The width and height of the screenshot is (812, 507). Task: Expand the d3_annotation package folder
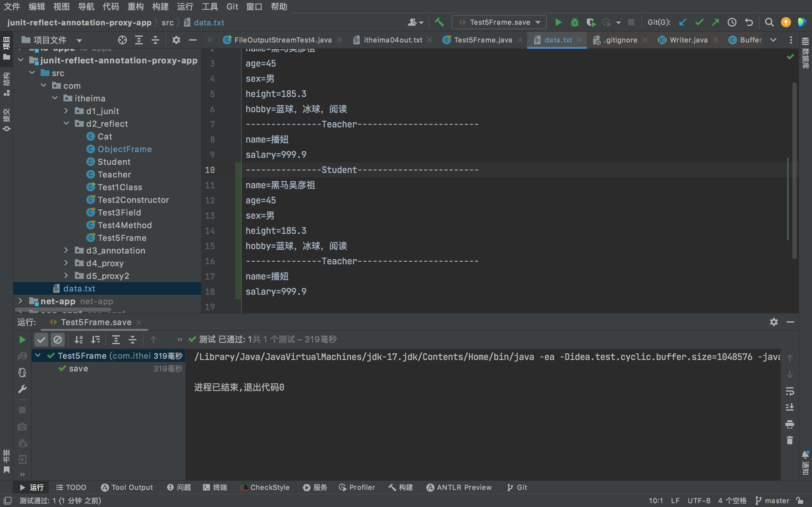point(66,250)
